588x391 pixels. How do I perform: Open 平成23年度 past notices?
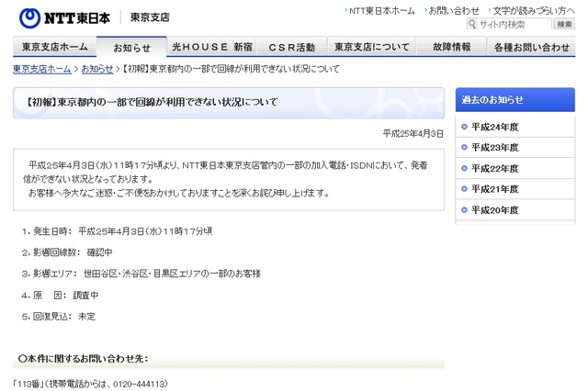[494, 148]
